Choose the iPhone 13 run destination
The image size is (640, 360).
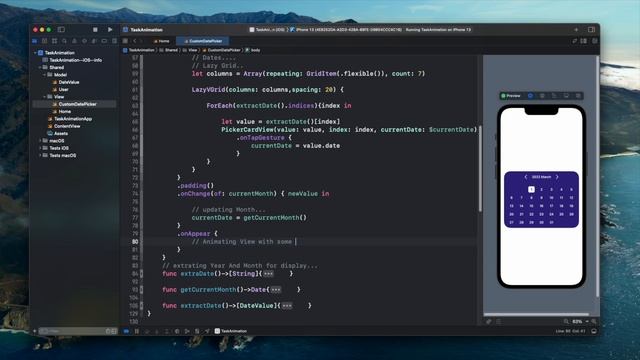point(346,30)
